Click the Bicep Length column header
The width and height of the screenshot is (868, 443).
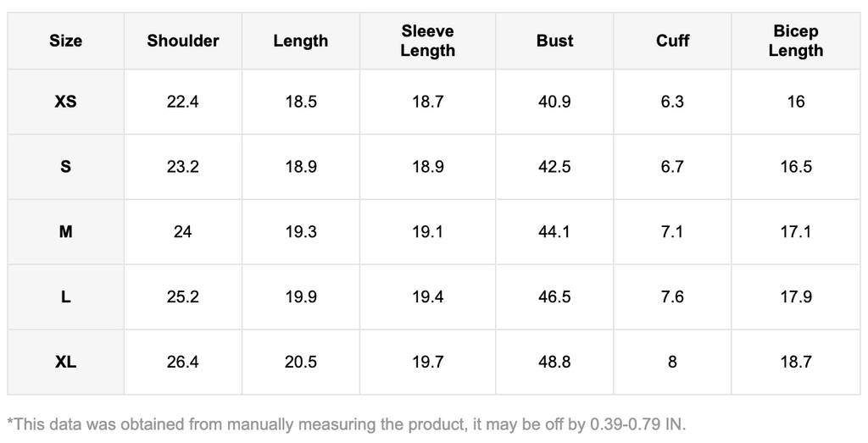pos(795,41)
